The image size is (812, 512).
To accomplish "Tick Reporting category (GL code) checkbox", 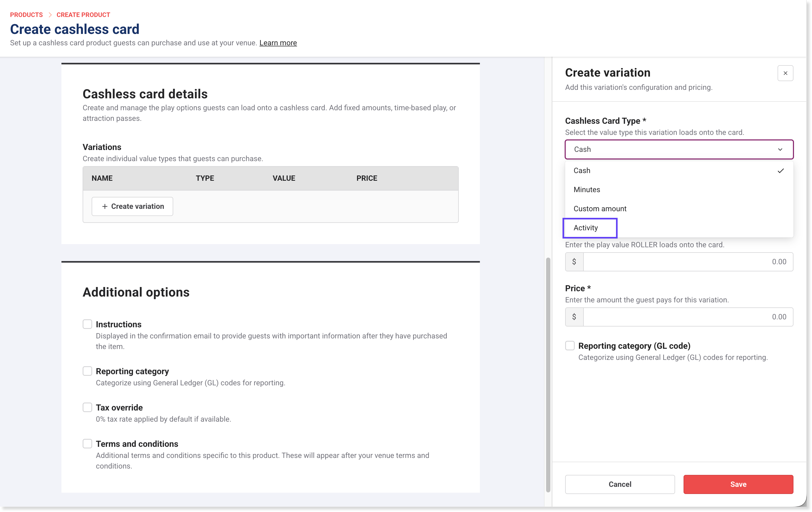I will [x=570, y=346].
